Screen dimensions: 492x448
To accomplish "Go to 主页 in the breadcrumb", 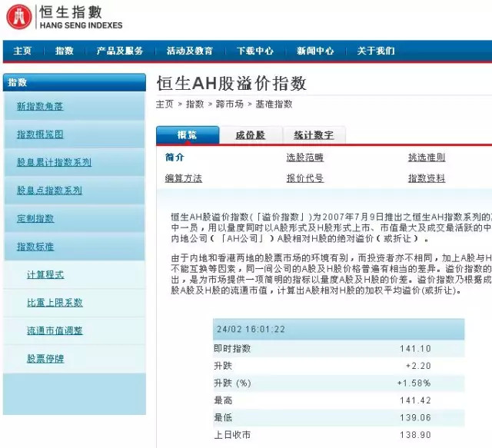I will tap(165, 104).
